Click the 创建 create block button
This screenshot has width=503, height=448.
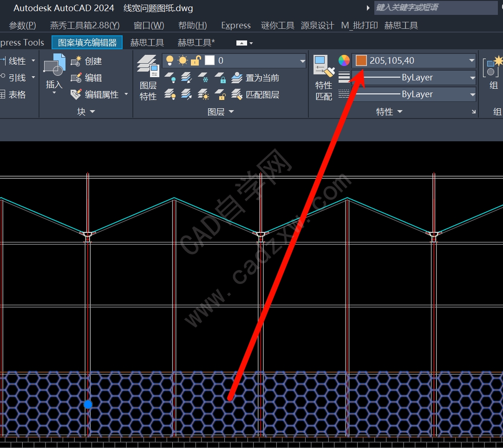[86, 61]
